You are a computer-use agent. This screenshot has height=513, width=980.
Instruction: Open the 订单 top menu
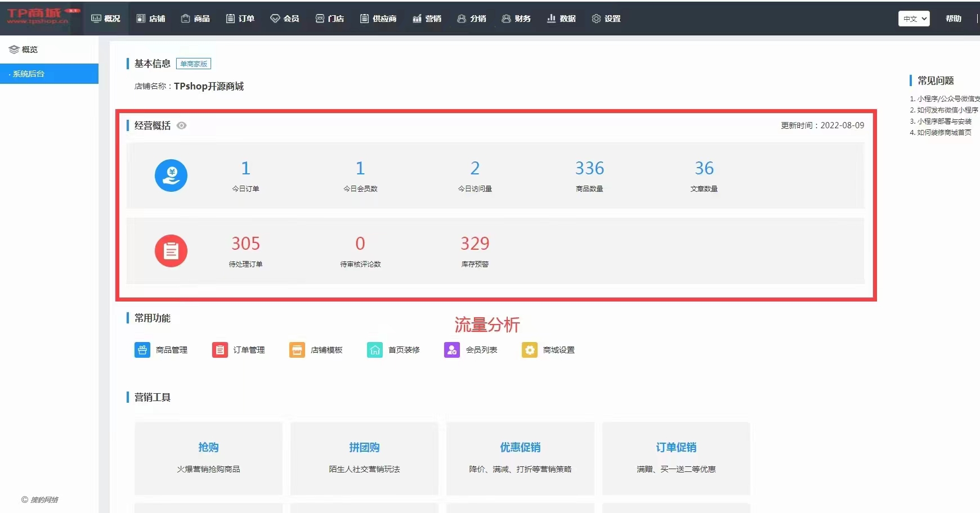point(240,19)
